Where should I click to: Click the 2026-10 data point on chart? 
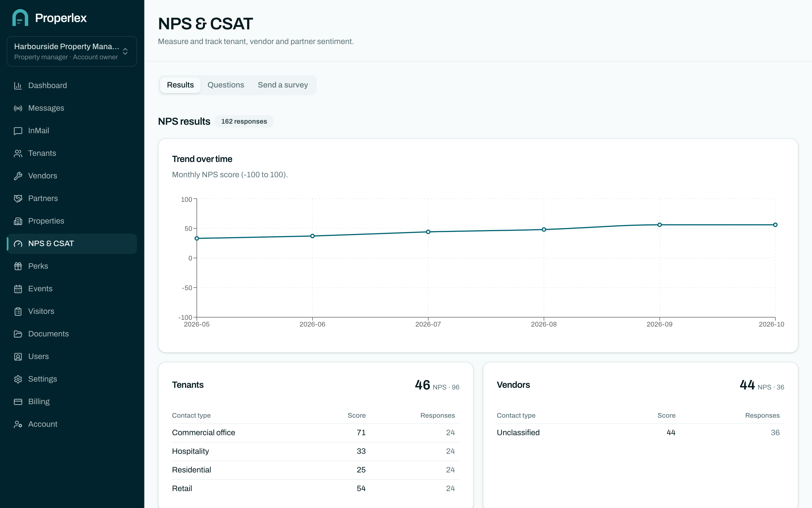(x=775, y=225)
